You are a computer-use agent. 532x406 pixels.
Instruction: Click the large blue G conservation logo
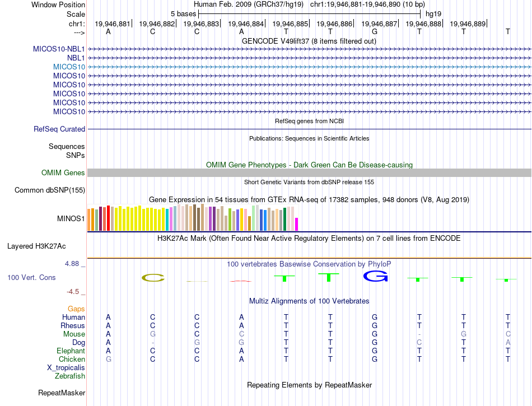pyautogui.click(x=375, y=276)
